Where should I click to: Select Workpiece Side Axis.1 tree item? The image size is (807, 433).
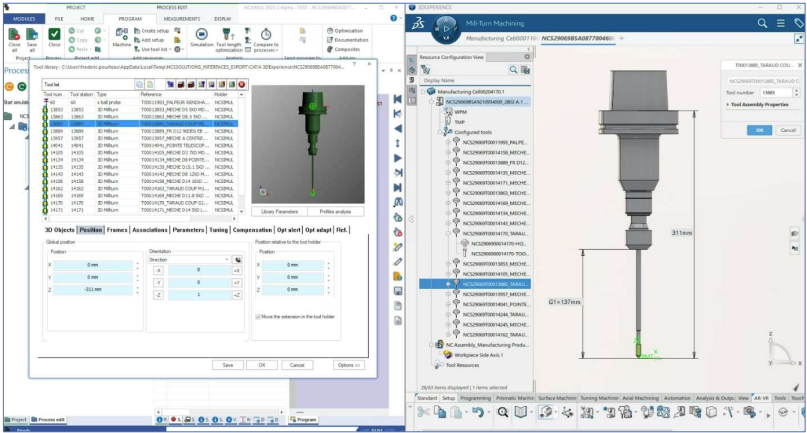click(x=478, y=355)
